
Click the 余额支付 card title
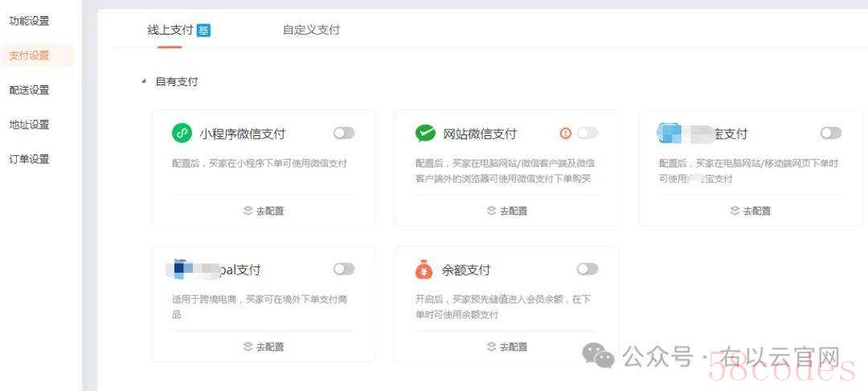click(465, 270)
